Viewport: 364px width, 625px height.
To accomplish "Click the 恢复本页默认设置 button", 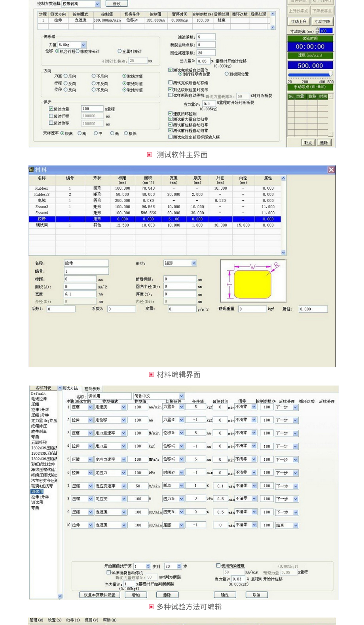I will click(x=100, y=595).
